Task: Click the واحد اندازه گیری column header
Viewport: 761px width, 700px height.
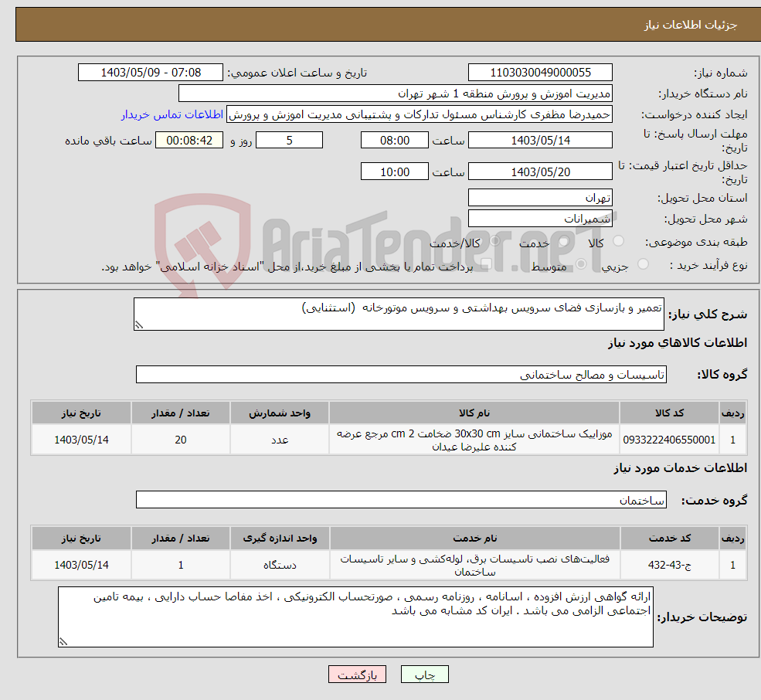Action: (280, 539)
